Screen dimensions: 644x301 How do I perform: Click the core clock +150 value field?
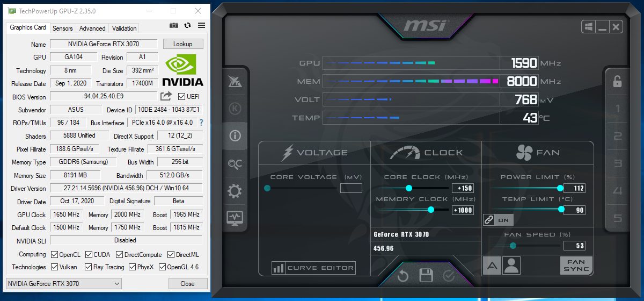click(x=463, y=188)
